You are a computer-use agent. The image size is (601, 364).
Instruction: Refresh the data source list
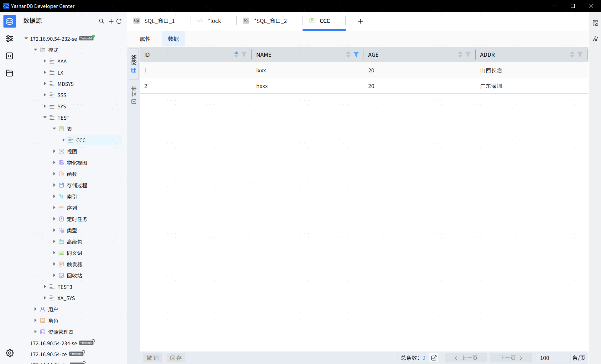click(x=119, y=21)
